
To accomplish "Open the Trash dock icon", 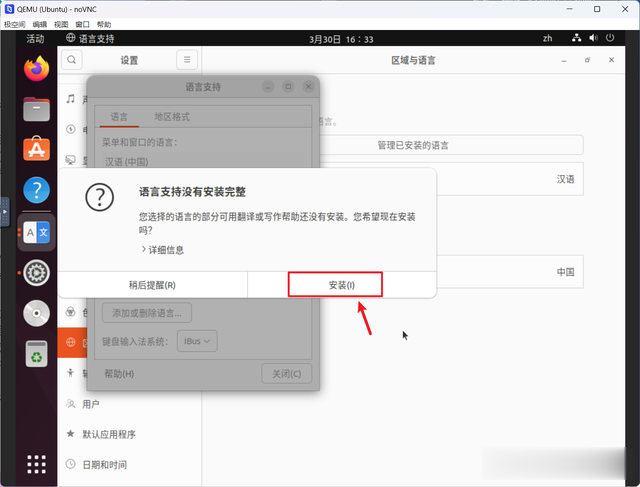I will 36,354.
